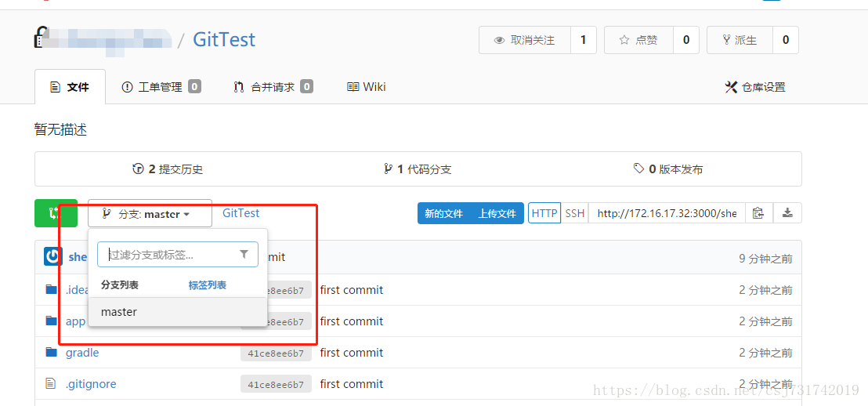Toggle 取消关注 unwatch button
The height and width of the screenshot is (406, 868).
click(524, 40)
